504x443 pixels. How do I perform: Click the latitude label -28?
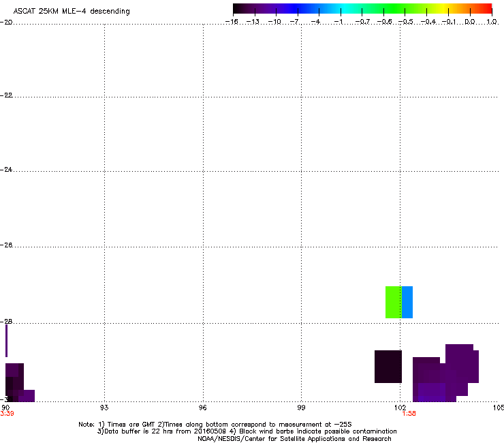tap(6, 322)
